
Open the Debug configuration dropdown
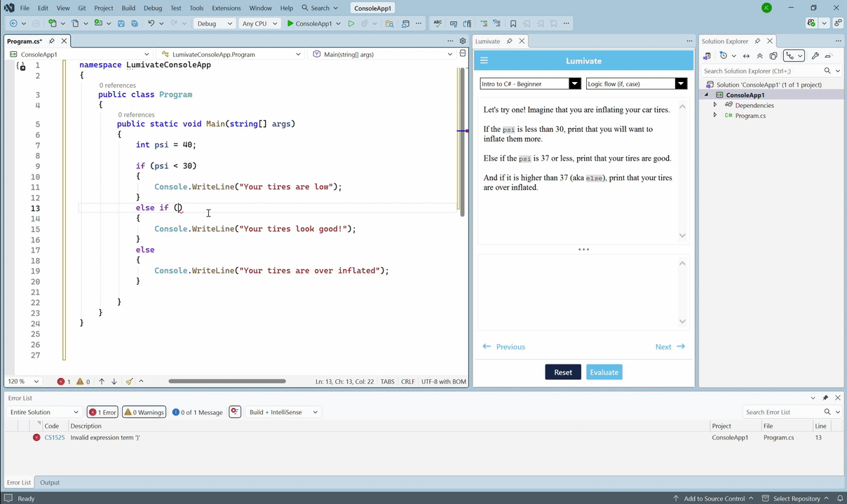(x=214, y=23)
